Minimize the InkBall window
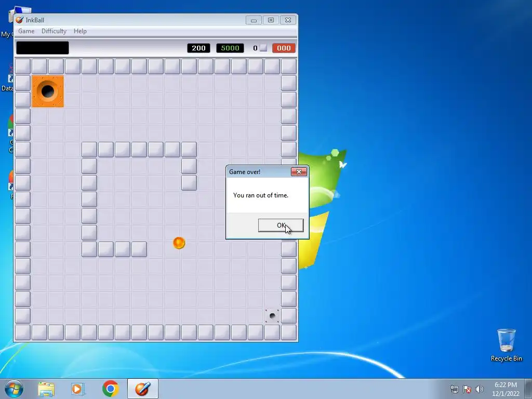 [254, 20]
